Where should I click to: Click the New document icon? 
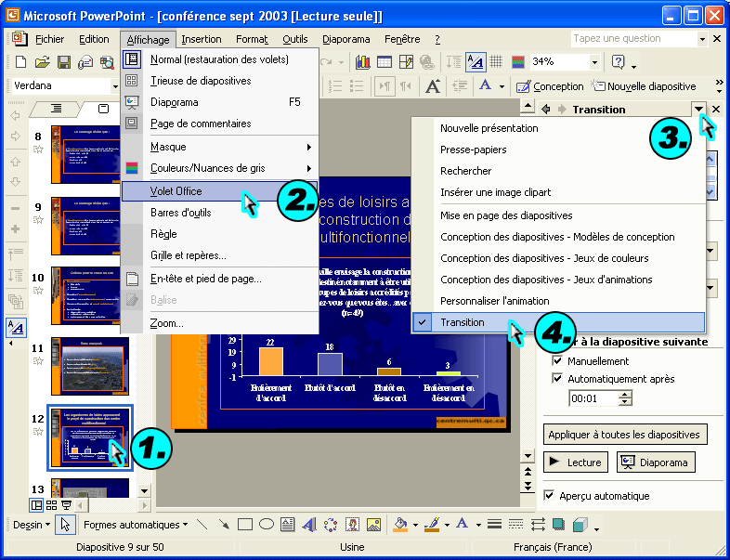point(20,61)
